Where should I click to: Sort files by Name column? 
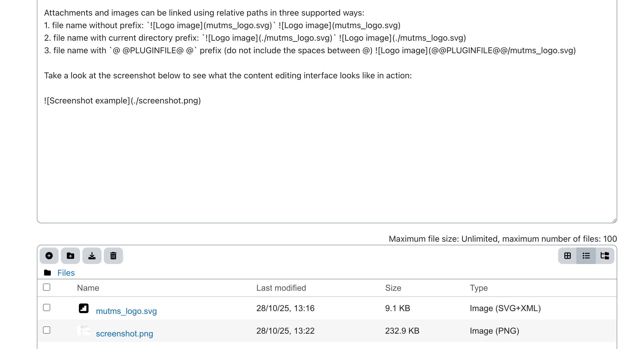pyautogui.click(x=88, y=288)
